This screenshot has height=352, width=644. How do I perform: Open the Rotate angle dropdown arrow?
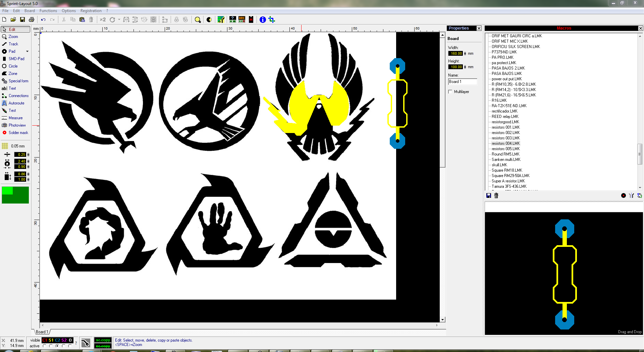click(119, 19)
